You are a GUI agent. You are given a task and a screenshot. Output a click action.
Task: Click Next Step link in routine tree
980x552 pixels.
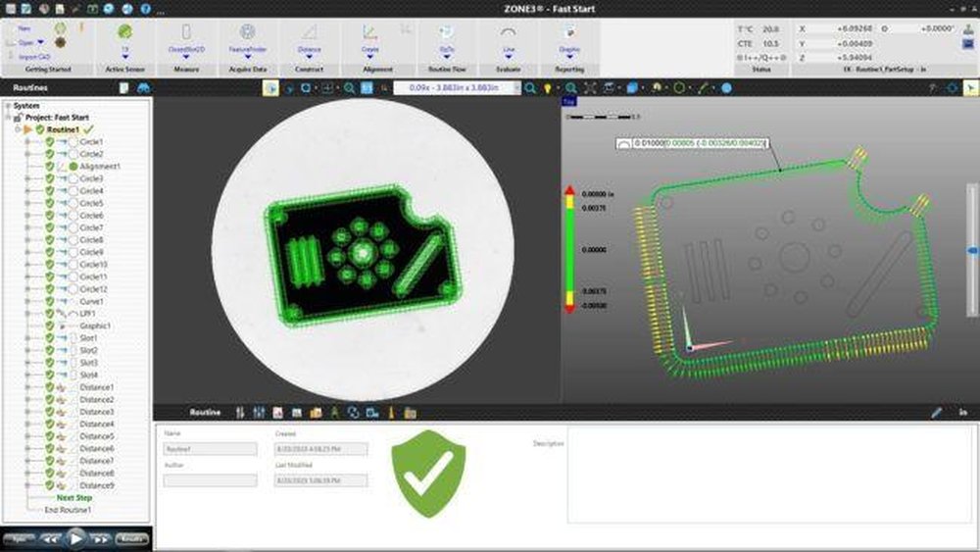[x=74, y=498]
